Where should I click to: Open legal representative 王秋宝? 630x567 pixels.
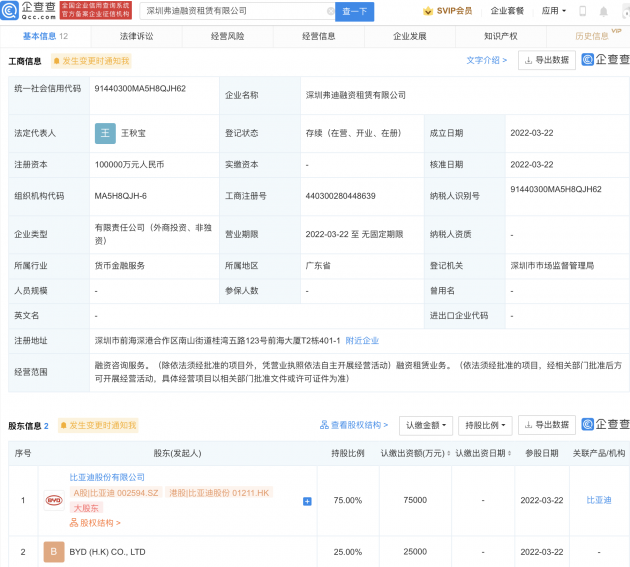[133, 133]
